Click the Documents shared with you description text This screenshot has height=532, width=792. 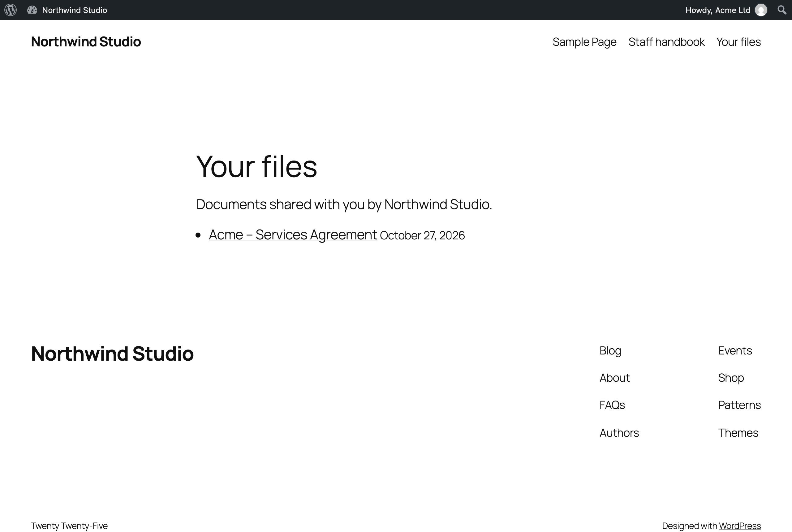pyautogui.click(x=344, y=204)
